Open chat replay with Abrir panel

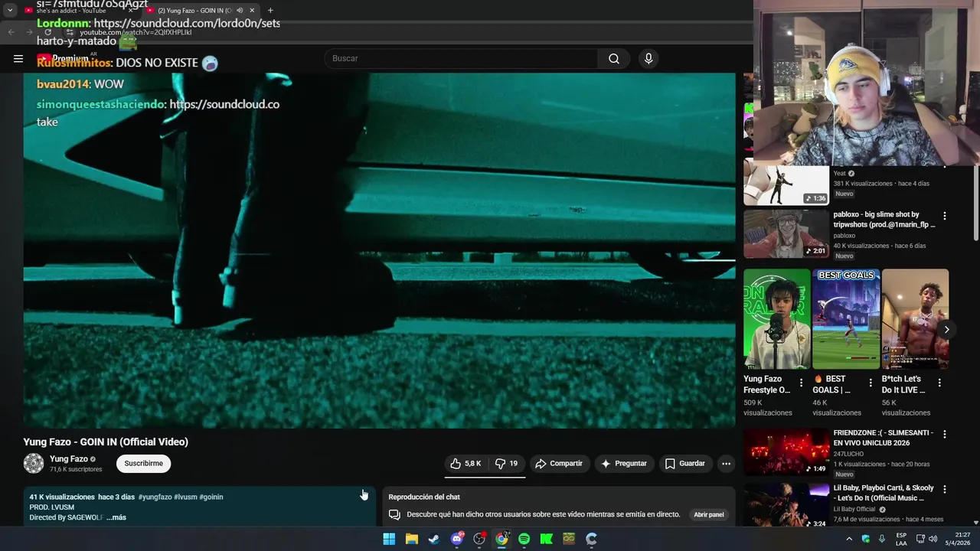pyautogui.click(x=709, y=514)
